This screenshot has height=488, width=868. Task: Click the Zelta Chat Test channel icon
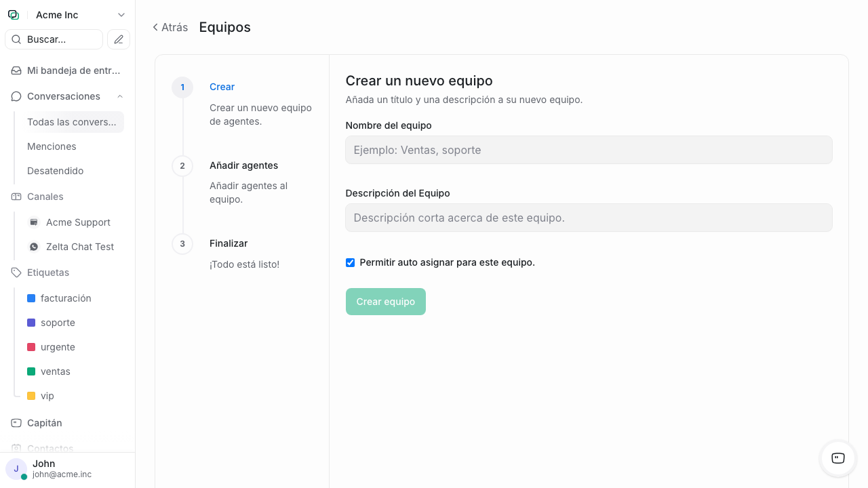33,246
